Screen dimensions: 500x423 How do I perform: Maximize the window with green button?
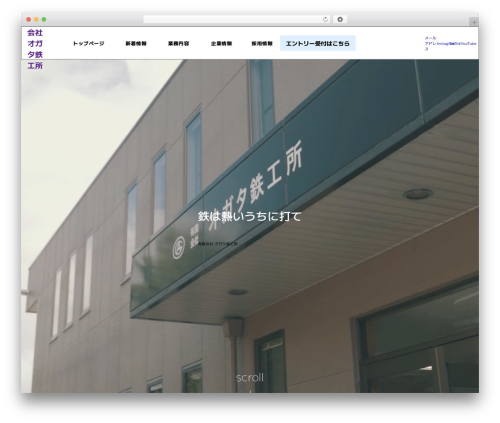pos(44,19)
